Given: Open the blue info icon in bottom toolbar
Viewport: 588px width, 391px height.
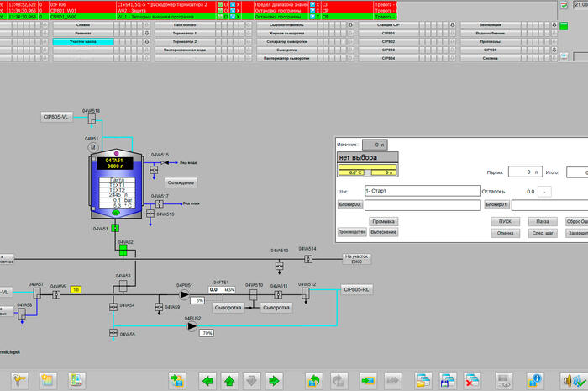Looking at the screenshot, I should click(x=535, y=381).
